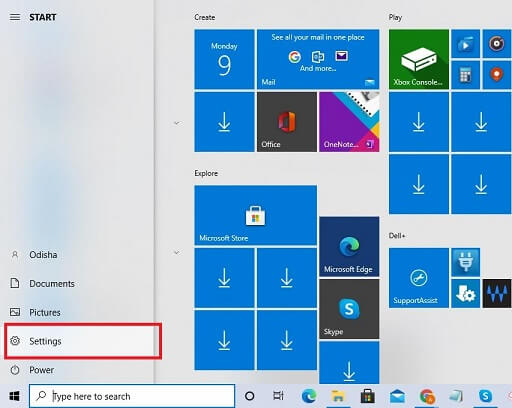Click the Play group header
The width and height of the screenshot is (512, 408).
point(395,17)
